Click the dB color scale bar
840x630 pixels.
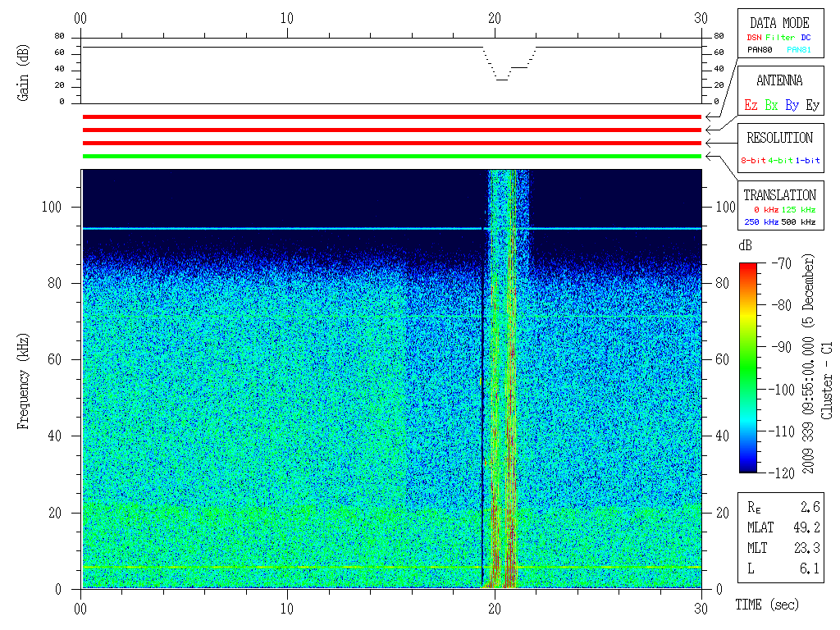tap(748, 367)
